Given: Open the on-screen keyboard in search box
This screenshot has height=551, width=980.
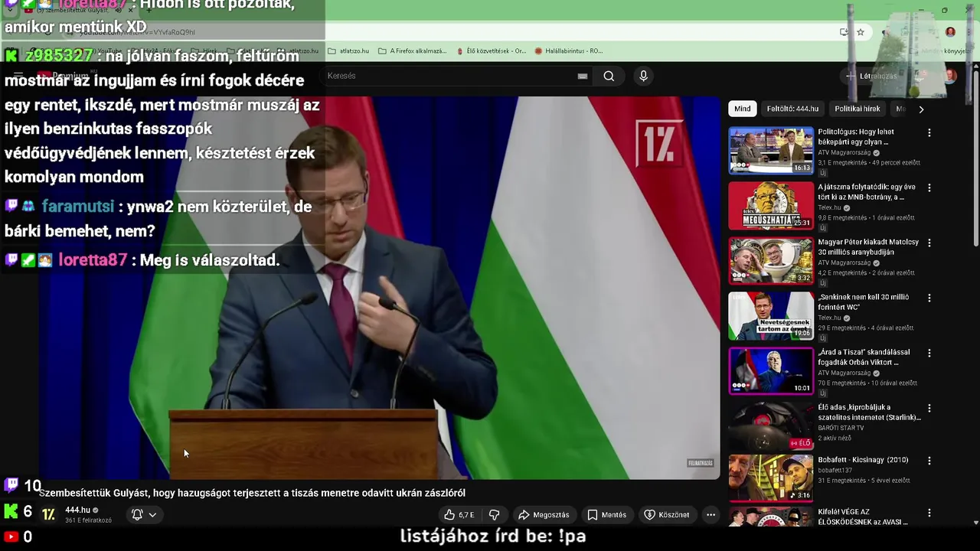Looking at the screenshot, I should pos(583,76).
